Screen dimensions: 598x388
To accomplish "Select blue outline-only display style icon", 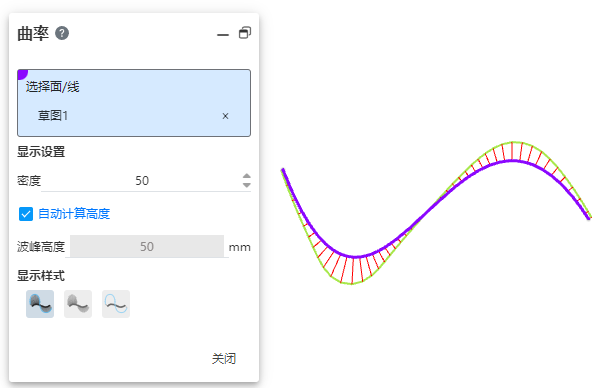I will click(x=116, y=304).
